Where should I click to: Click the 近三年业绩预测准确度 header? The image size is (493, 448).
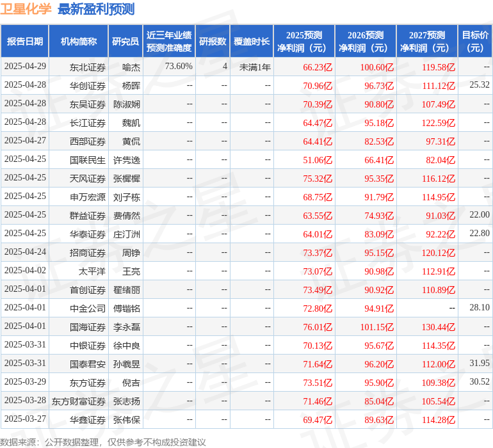pyautogui.click(x=169, y=41)
